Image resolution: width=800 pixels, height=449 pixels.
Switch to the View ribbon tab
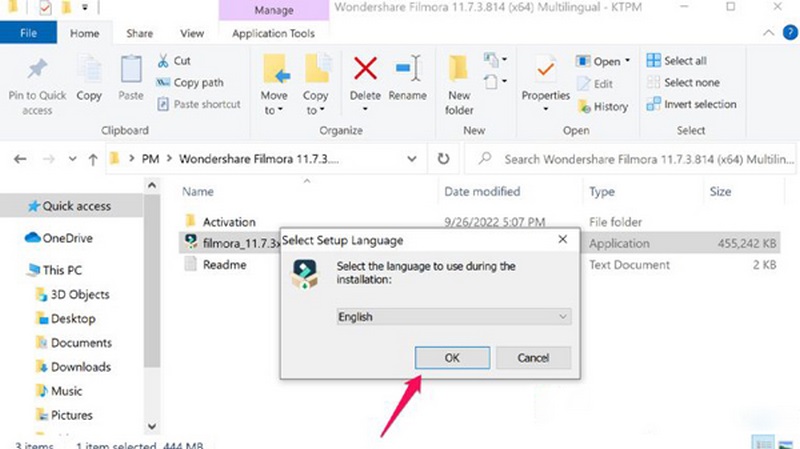pos(192,33)
